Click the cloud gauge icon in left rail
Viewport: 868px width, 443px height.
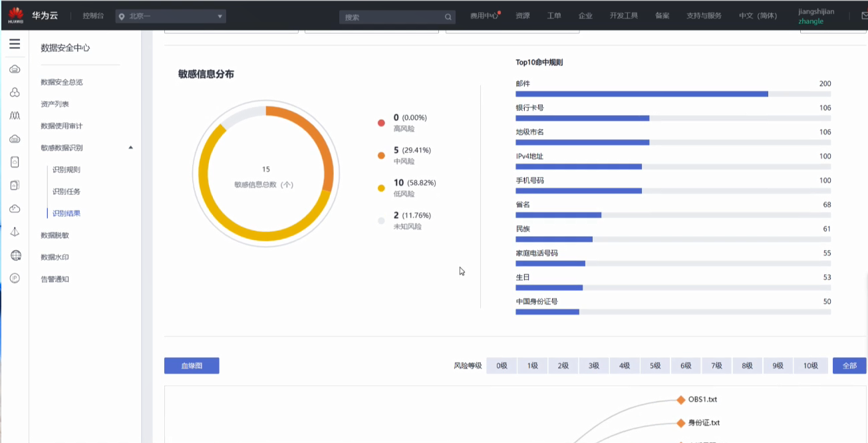tap(15, 209)
